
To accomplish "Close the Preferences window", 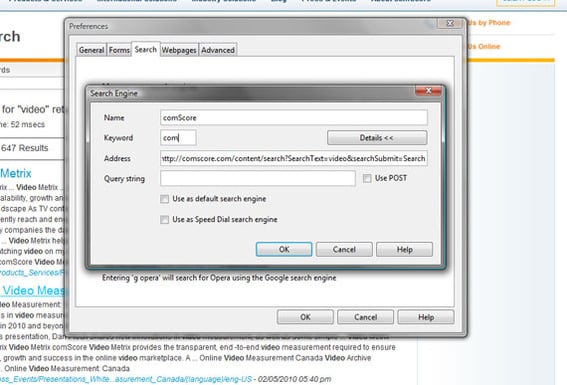I will pos(450,23).
